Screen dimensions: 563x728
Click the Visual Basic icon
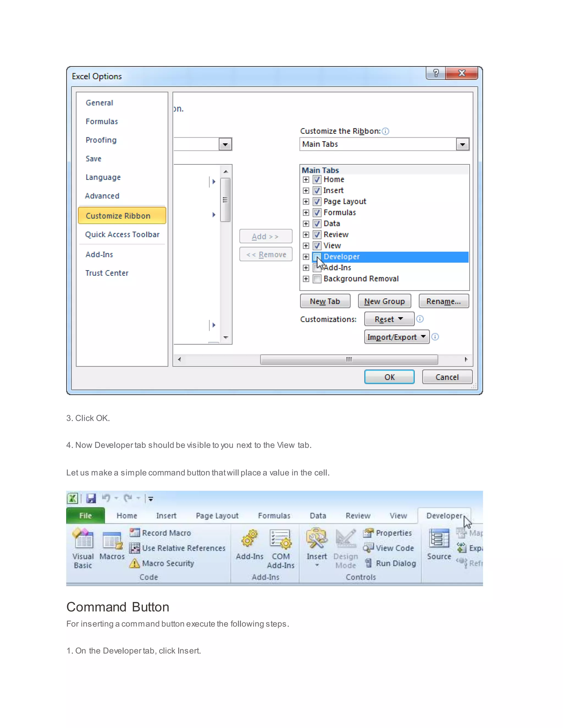(83, 539)
